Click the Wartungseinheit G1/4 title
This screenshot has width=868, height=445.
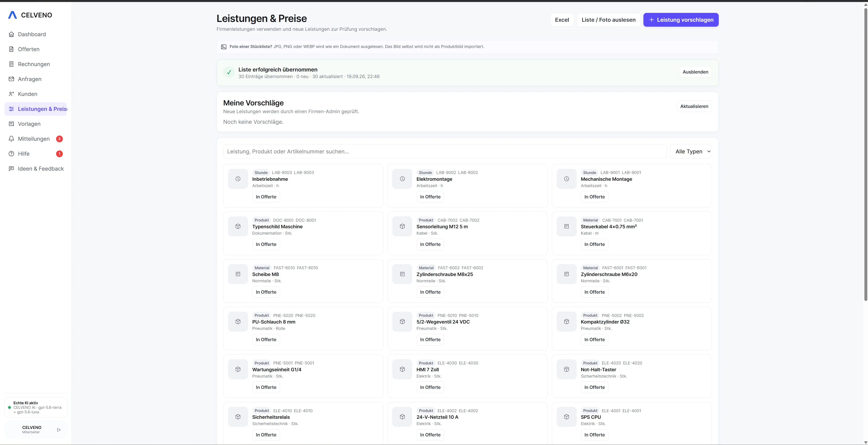[x=277, y=369]
